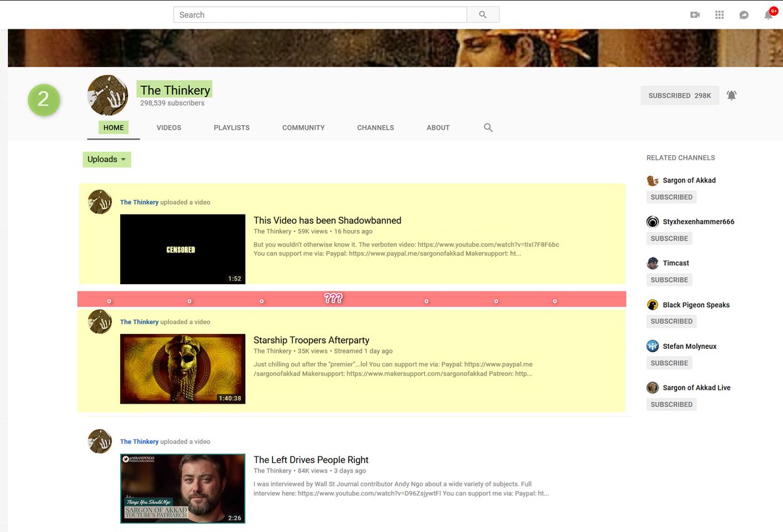Screen dimensions: 783x532
Task: Toggle channel notification bell next to Subscribed
Action: click(x=731, y=95)
